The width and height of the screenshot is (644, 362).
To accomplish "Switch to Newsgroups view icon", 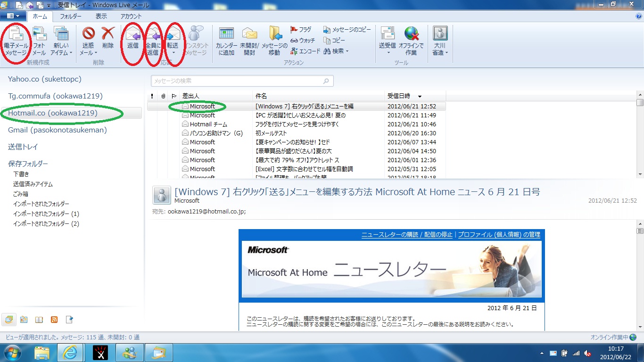I will coord(69,320).
